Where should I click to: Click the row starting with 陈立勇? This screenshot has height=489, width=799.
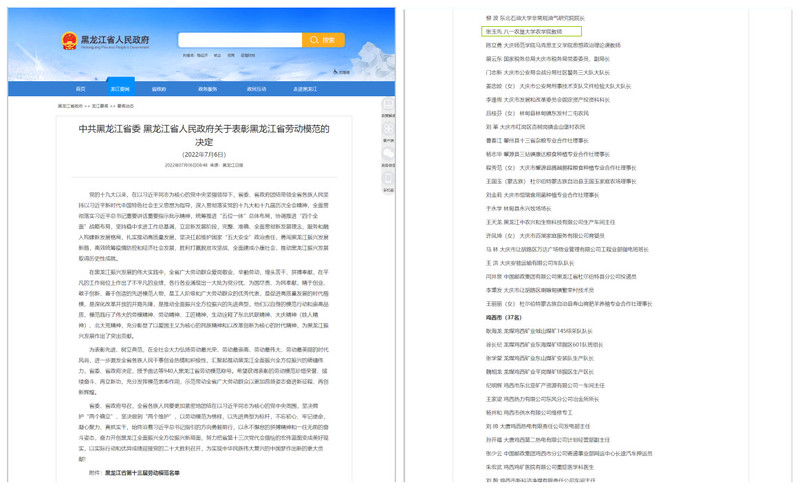(553, 45)
